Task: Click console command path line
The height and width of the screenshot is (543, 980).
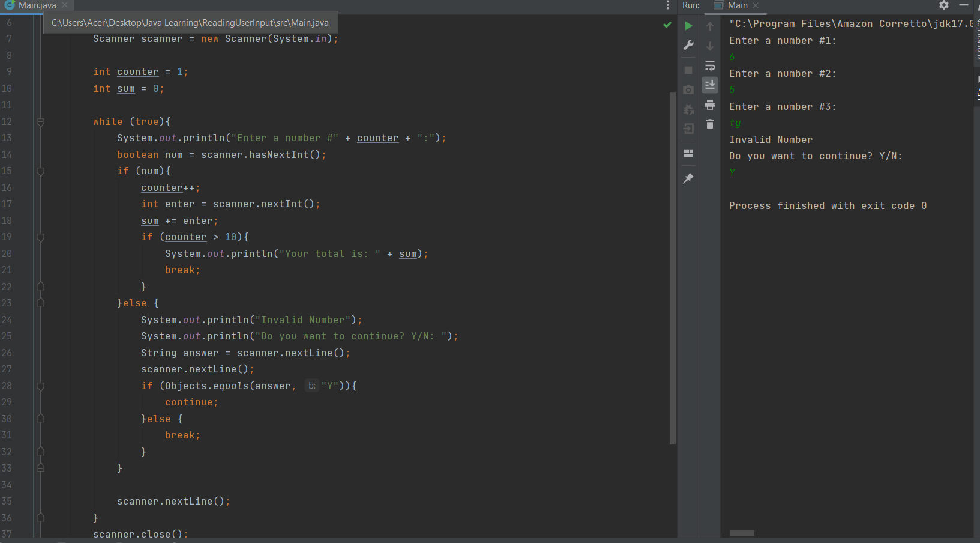Action: click(851, 24)
